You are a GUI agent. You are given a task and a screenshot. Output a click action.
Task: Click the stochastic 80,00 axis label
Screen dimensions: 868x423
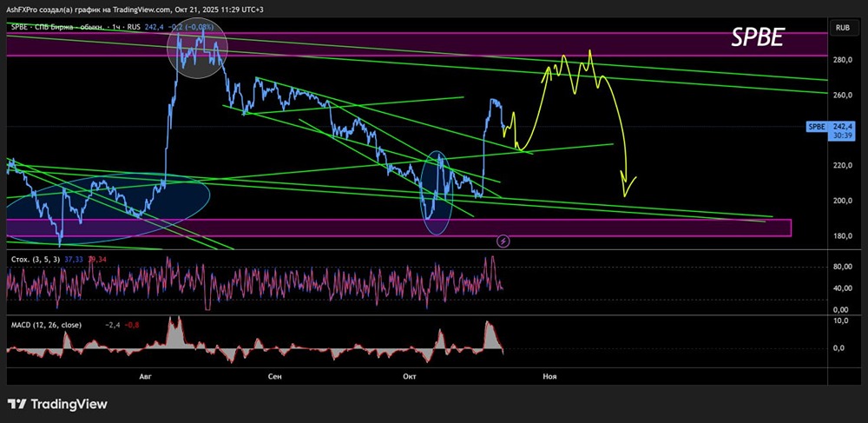844,267
